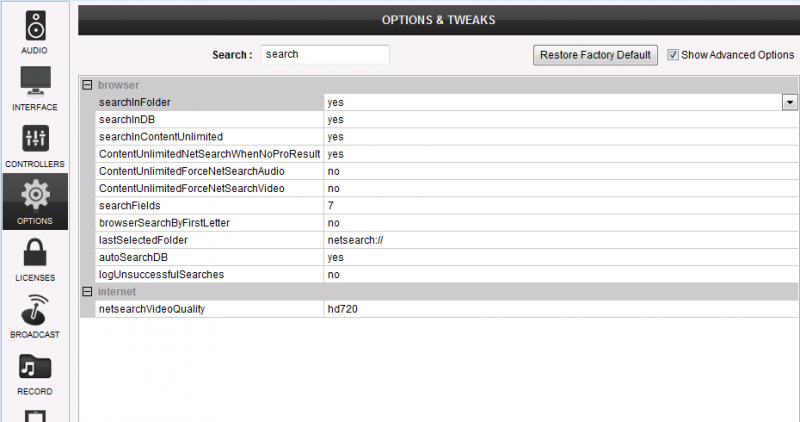This screenshot has height=422, width=800.
Task: Select the logUnsuccessfulSearches option
Action: click(x=161, y=275)
